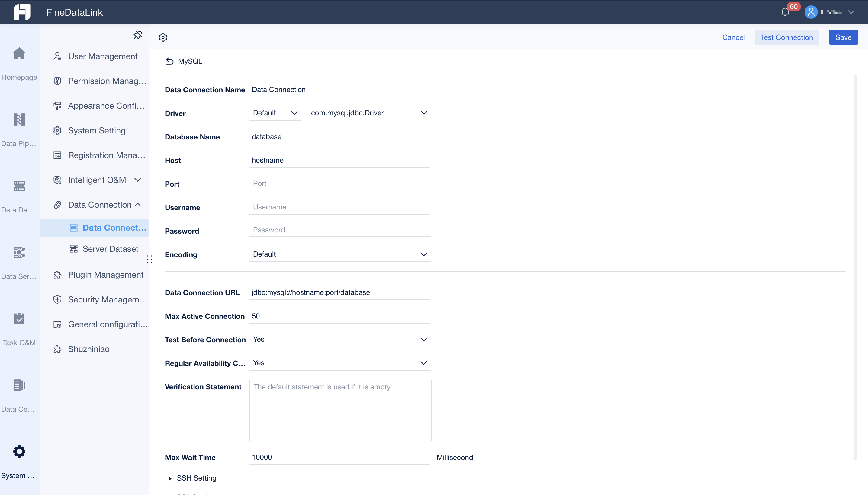Open the Regular Availability Check dropdown
868x495 pixels.
pyautogui.click(x=339, y=363)
